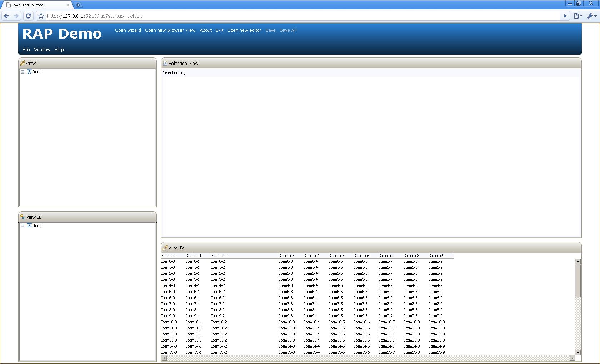This screenshot has width=600, height=364.
Task: Click the Column3 table header
Action: [x=291, y=256]
